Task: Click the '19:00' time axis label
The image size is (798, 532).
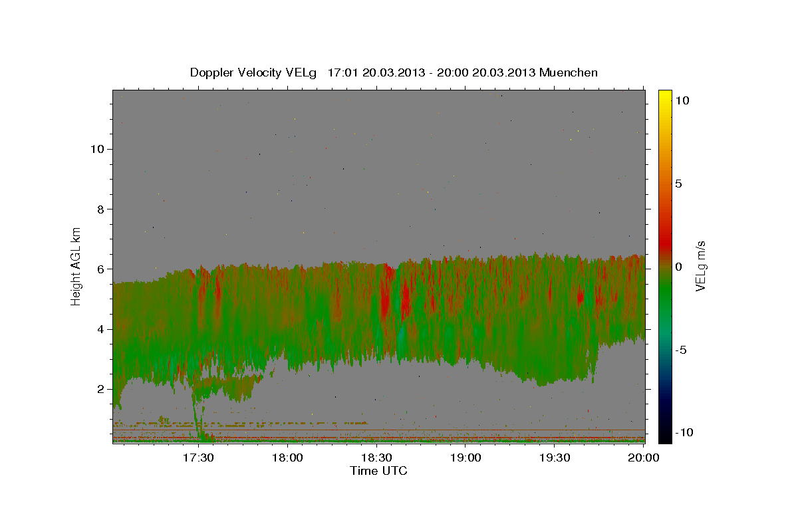Action: pos(465,458)
